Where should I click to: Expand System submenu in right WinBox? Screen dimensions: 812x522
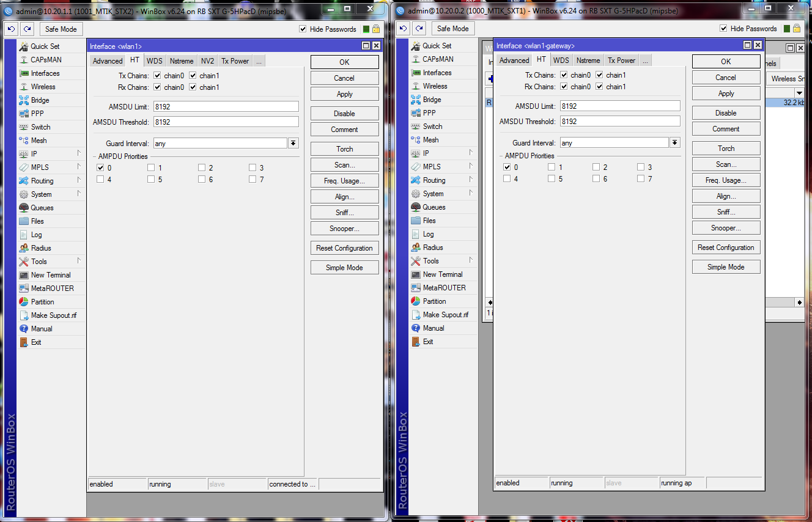click(x=471, y=193)
